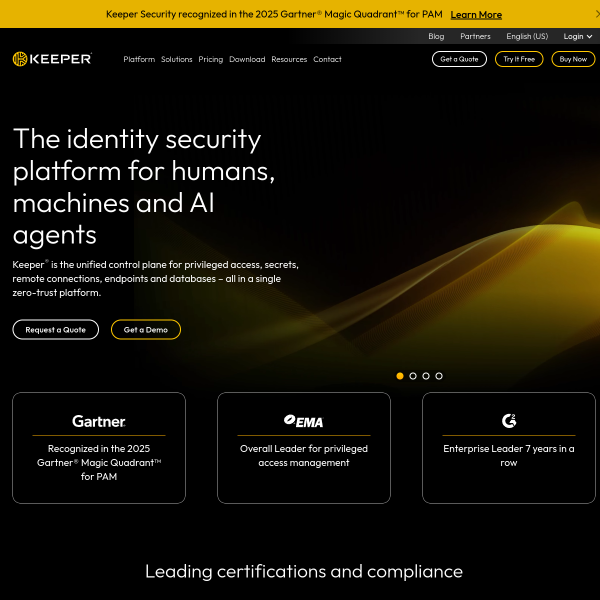The image size is (600, 600).
Task: Click the EMA logo in its card
Action: (304, 421)
